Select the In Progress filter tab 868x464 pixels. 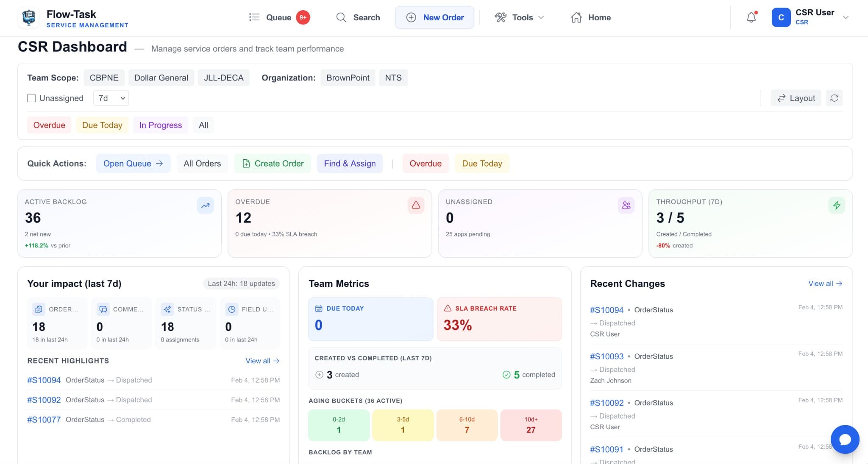coord(160,125)
